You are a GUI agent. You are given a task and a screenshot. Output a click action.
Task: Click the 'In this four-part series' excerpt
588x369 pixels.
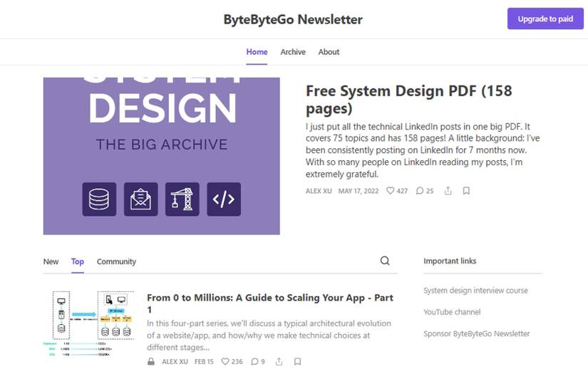pos(269,336)
